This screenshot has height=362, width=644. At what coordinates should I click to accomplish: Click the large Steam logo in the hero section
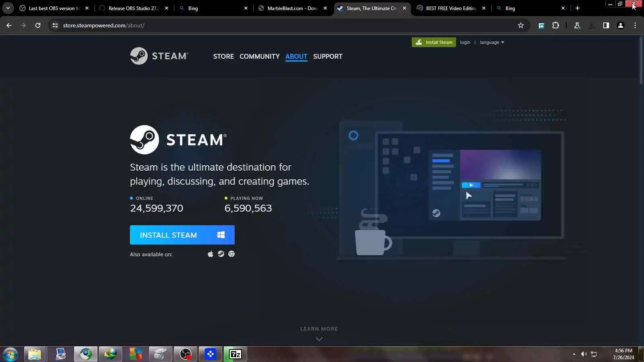point(178,140)
